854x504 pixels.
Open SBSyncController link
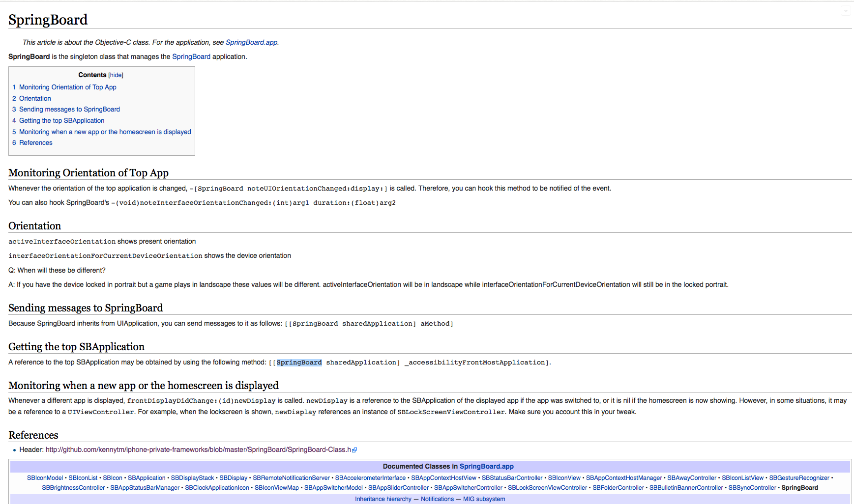click(x=752, y=488)
